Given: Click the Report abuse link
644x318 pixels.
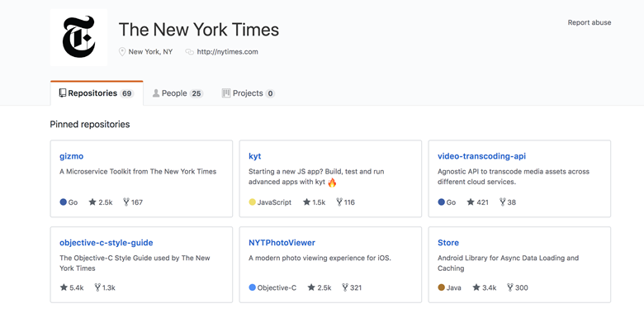Looking at the screenshot, I should point(590,22).
